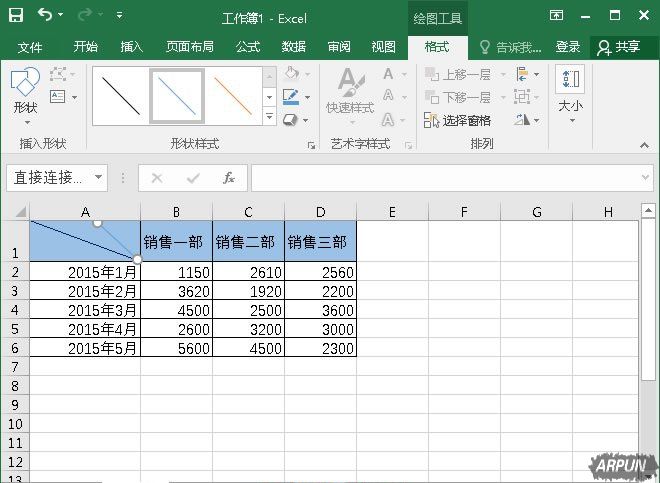The height and width of the screenshot is (483, 660).
Task: Select the black line shape style
Action: click(121, 96)
